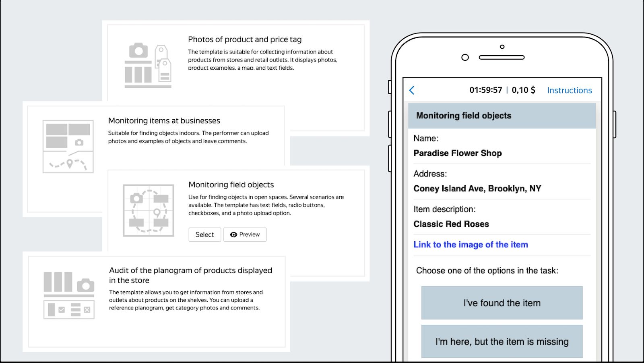
Task: Click the Audit of the planogram icon
Action: pyautogui.click(x=69, y=295)
